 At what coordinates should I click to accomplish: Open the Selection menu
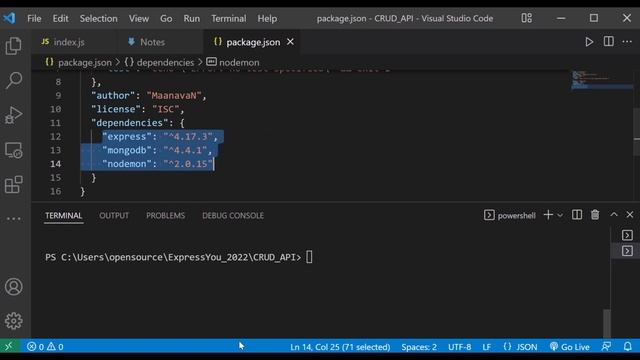(98, 18)
